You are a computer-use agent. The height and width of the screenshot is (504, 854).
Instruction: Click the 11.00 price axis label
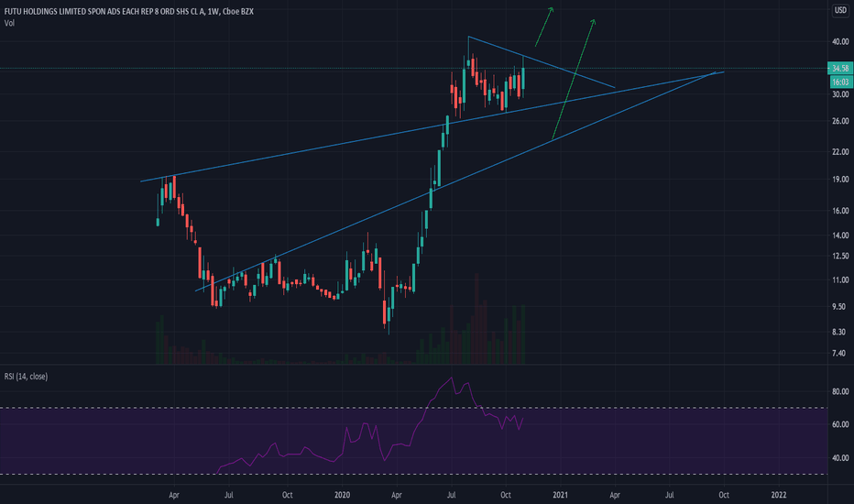840,280
